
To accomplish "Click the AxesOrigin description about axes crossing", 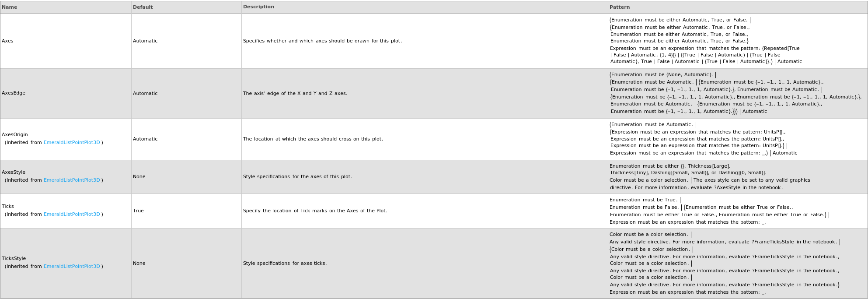I will pyautogui.click(x=313, y=139).
